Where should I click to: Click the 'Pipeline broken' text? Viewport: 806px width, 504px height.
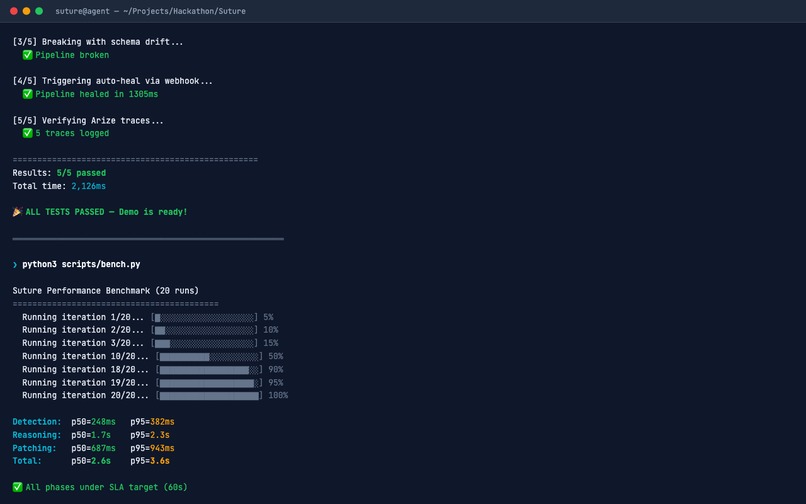click(72, 55)
